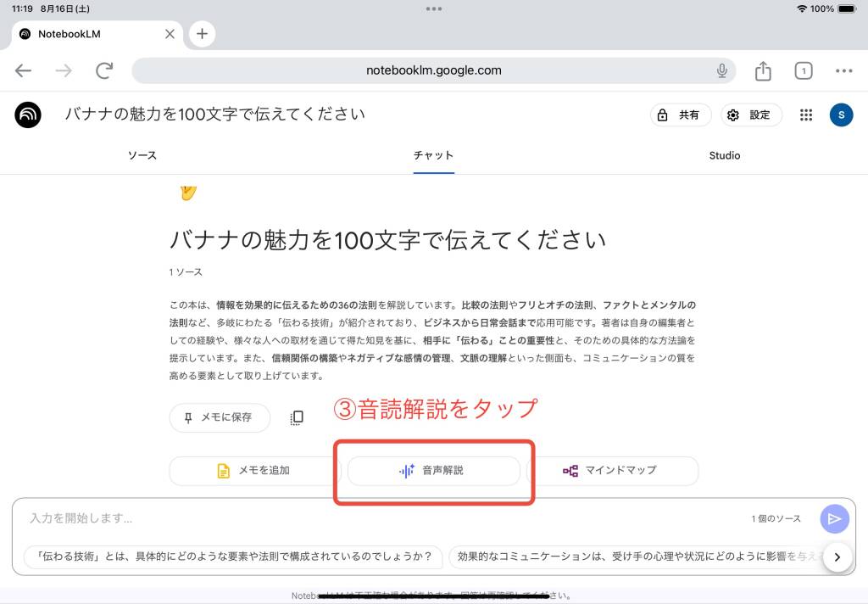Go back with the left arrow
The height and width of the screenshot is (604, 868).
coord(23,71)
